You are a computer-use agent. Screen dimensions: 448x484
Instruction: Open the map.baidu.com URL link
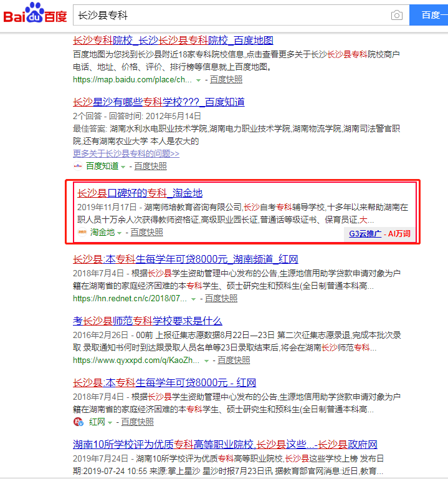(132, 80)
